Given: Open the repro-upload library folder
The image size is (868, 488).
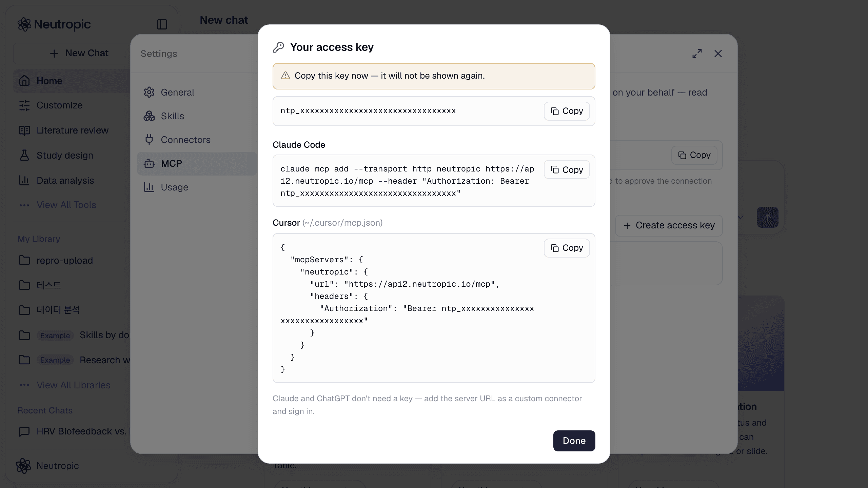Looking at the screenshot, I should 72,261.
